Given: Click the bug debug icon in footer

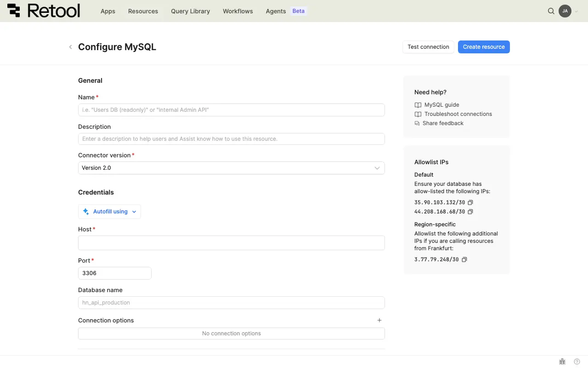Looking at the screenshot, I should pos(562,362).
